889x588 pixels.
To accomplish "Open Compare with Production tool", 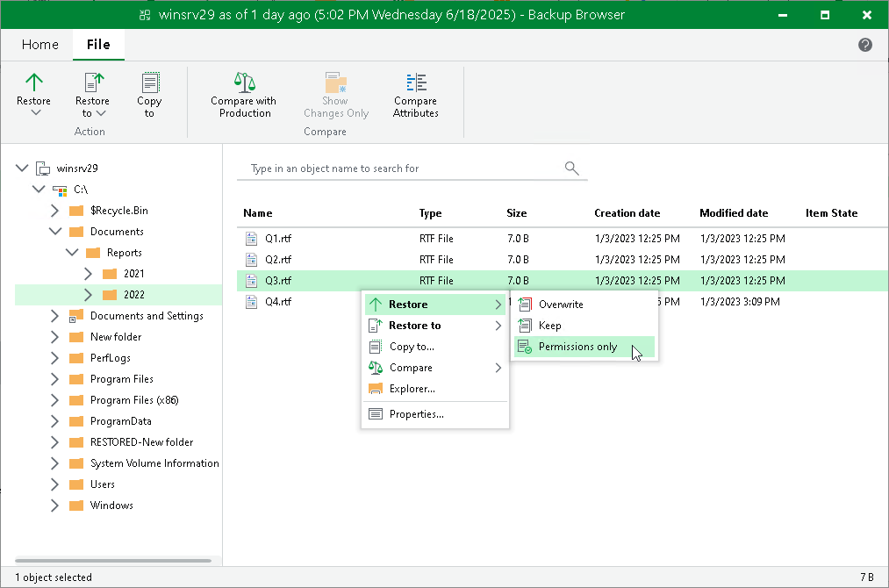I will (244, 95).
